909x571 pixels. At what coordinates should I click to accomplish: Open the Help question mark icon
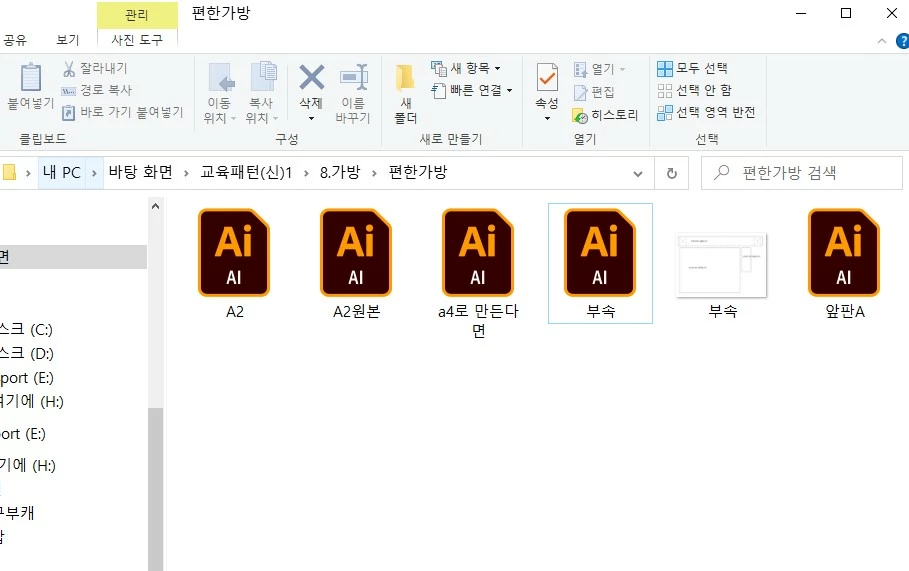(x=903, y=41)
